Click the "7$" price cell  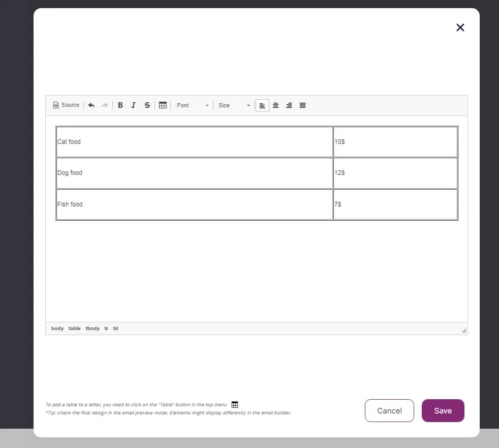[x=395, y=204]
